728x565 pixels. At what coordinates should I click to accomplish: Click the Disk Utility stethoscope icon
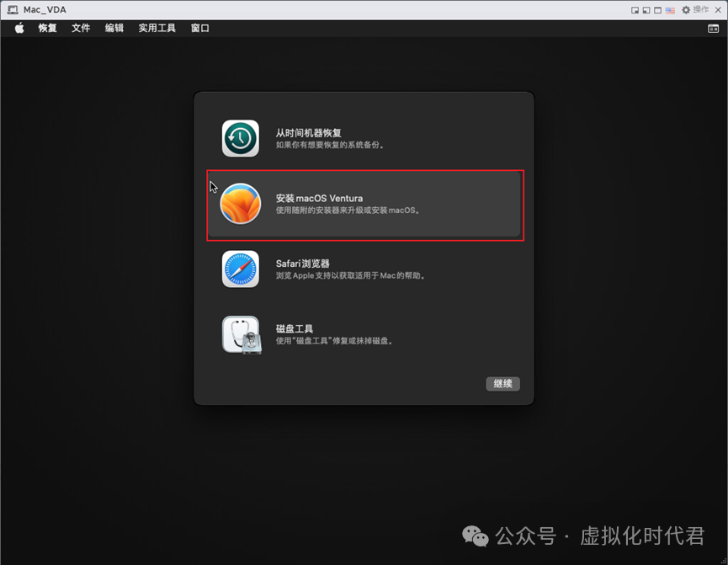(242, 335)
